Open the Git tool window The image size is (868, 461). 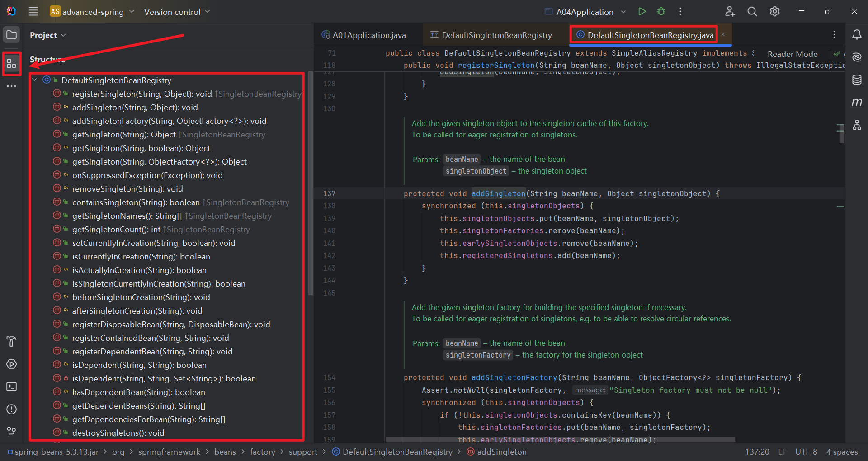click(x=12, y=432)
